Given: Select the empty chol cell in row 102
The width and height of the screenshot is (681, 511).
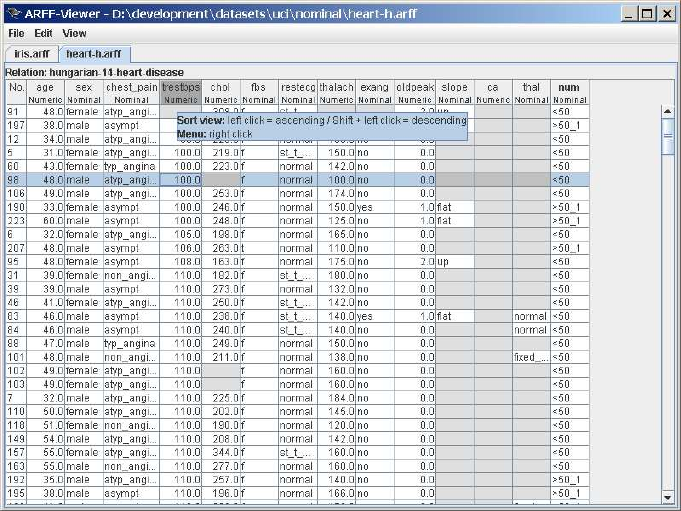Looking at the screenshot, I should 221,371.
